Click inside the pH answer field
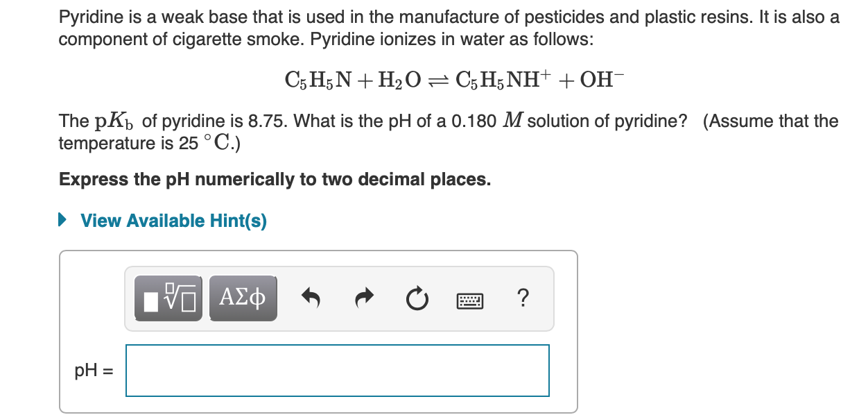 [337, 370]
